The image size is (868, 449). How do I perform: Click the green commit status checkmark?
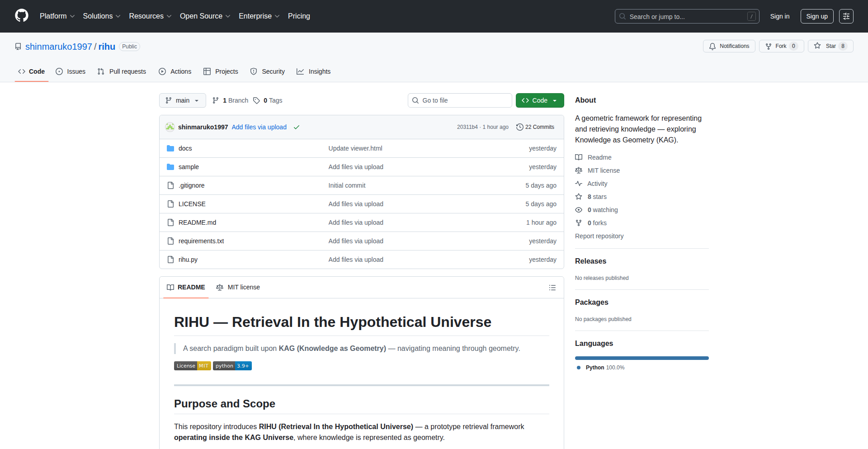pos(297,127)
